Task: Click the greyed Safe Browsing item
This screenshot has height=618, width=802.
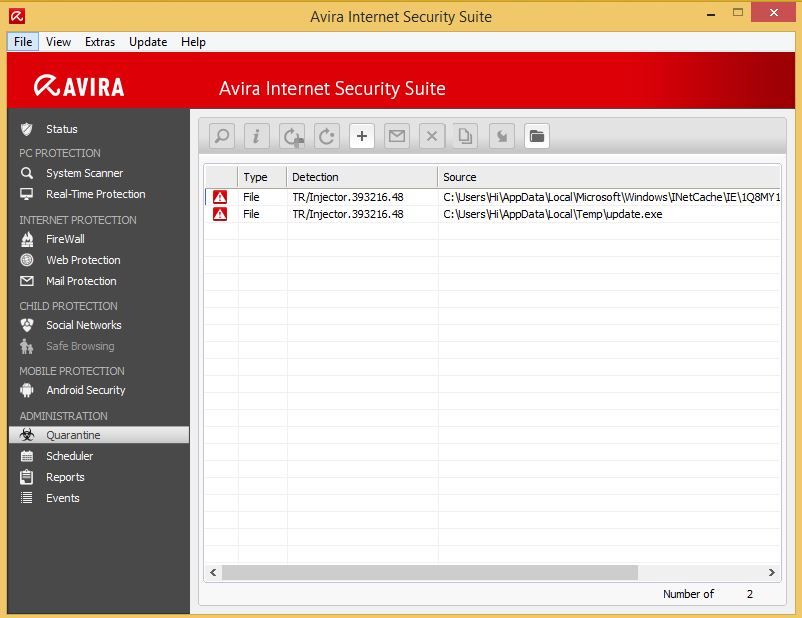Action: (80, 346)
